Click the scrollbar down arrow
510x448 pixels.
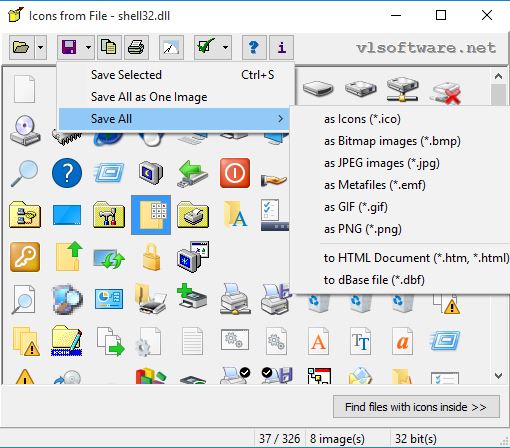[x=498, y=376]
